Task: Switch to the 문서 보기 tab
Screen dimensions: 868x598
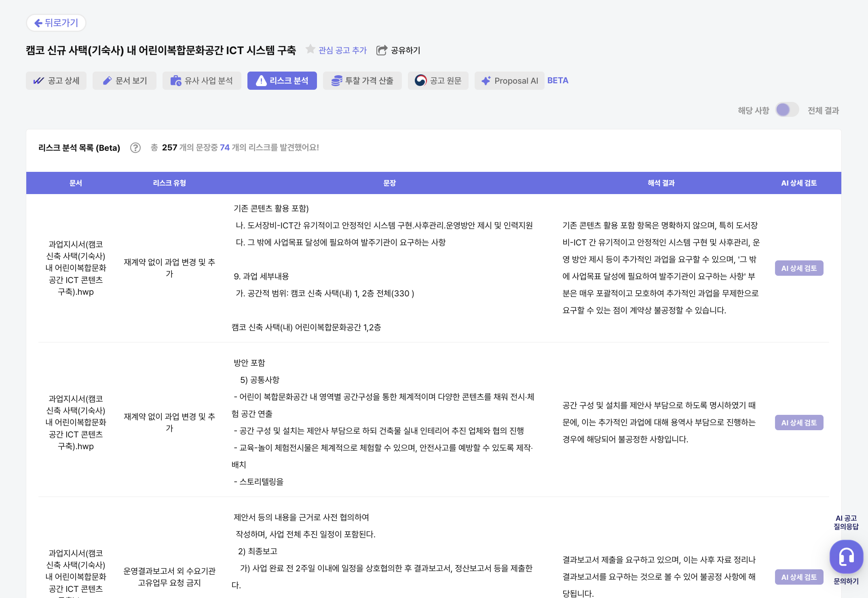Action: click(125, 80)
